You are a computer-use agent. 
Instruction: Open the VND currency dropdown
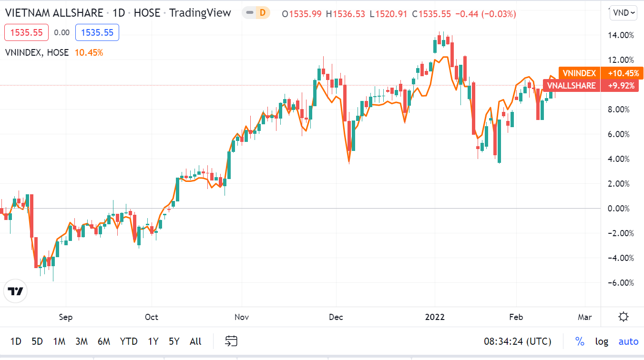coord(624,13)
